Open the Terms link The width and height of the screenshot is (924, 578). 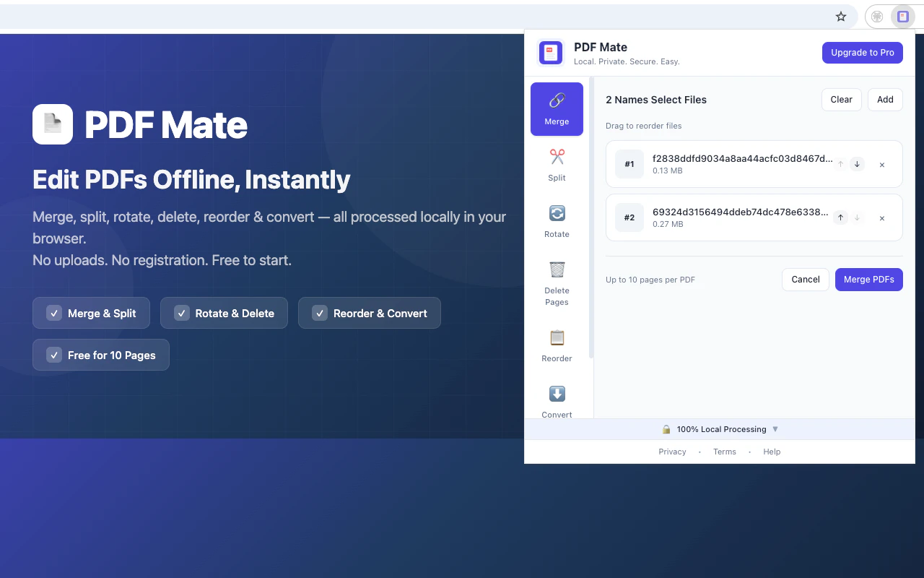(725, 452)
